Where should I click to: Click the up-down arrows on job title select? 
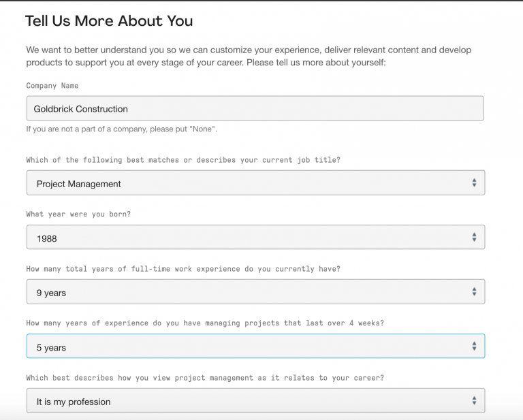pos(474,183)
